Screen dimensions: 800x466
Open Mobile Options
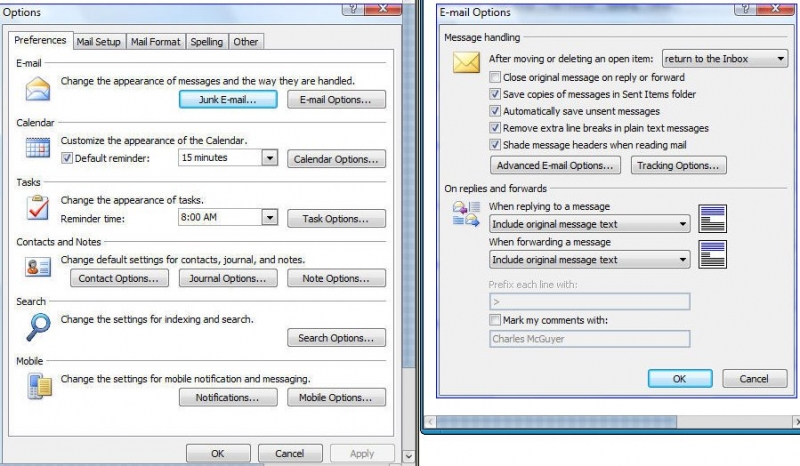coord(336,398)
